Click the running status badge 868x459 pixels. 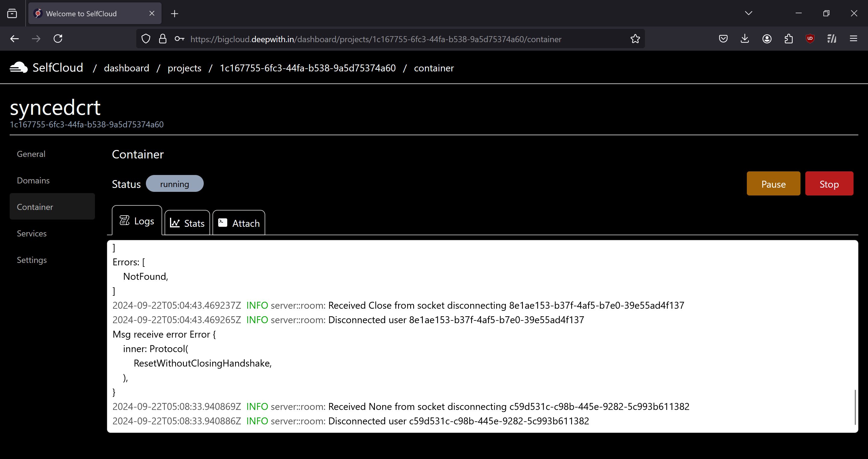[174, 183]
